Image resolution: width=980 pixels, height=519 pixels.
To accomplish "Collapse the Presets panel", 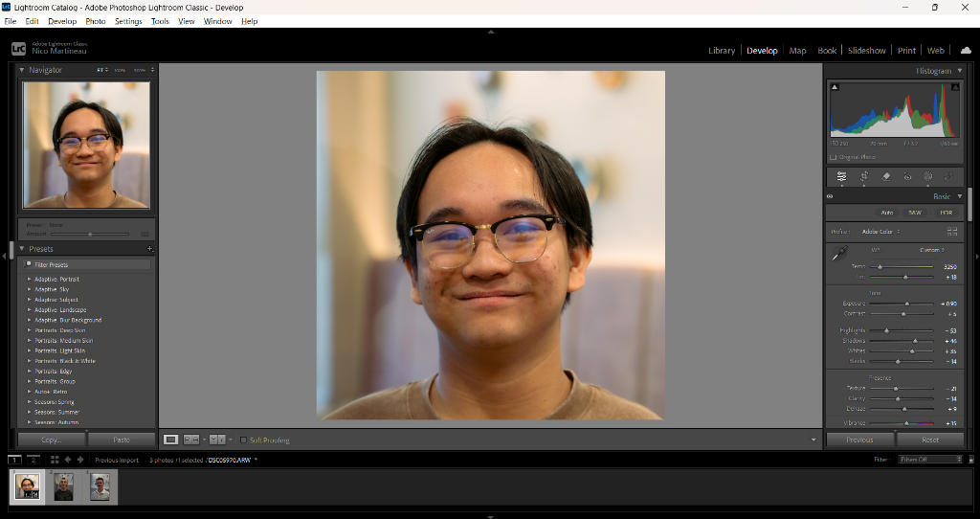I will [x=21, y=249].
